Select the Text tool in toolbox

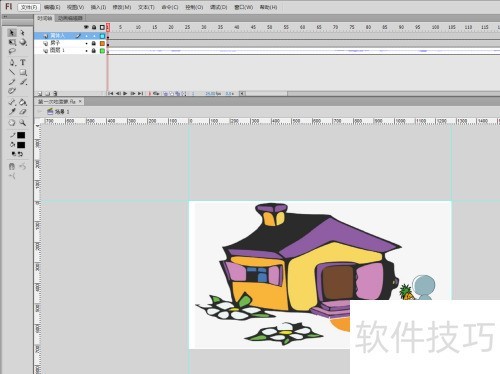point(23,62)
